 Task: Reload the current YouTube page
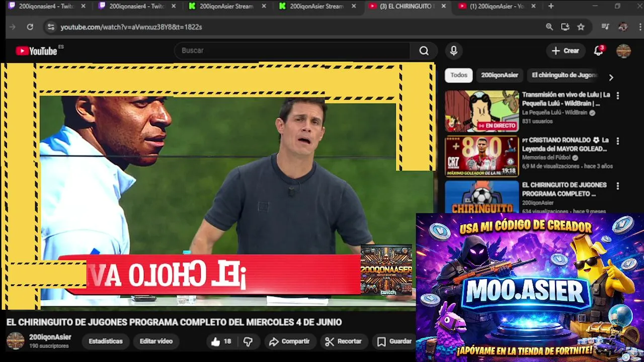point(30,27)
